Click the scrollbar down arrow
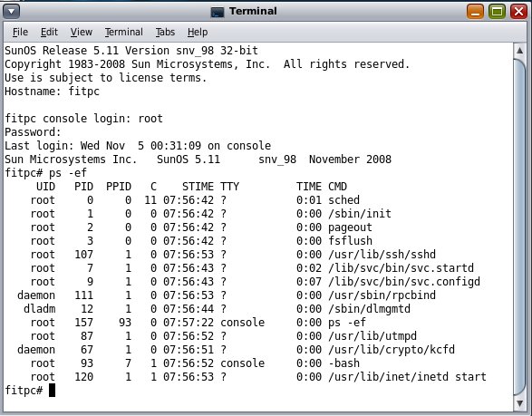532x416 pixels. click(520, 403)
